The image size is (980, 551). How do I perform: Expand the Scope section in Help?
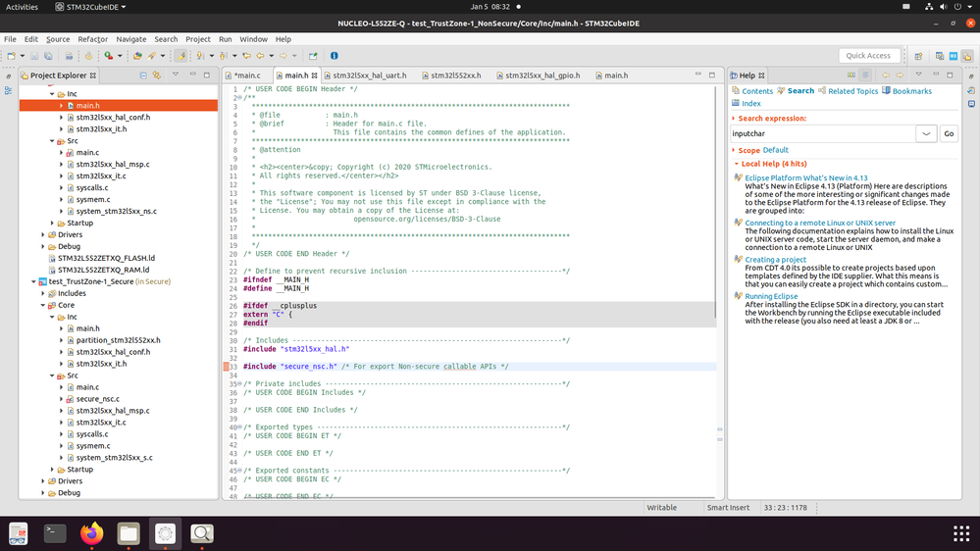point(734,150)
